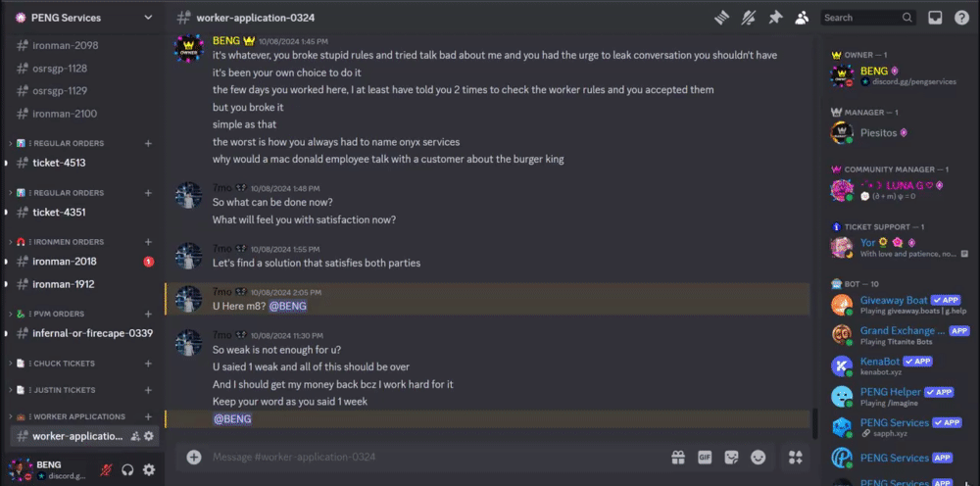Click the Help question mark icon
980x486 pixels.
click(961, 17)
